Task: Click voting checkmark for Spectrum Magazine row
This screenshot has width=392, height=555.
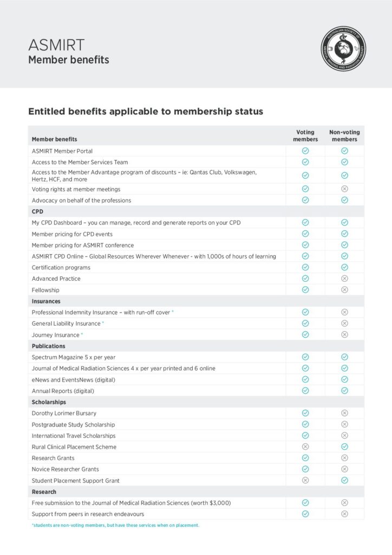Action: click(305, 357)
